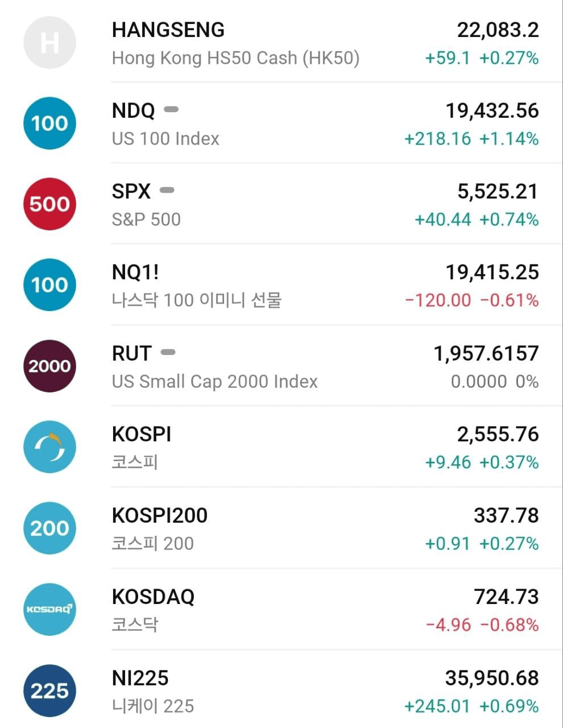The image size is (563, 728).
Task: Tap the 200 icon for KOSPI200
Action: point(49,528)
